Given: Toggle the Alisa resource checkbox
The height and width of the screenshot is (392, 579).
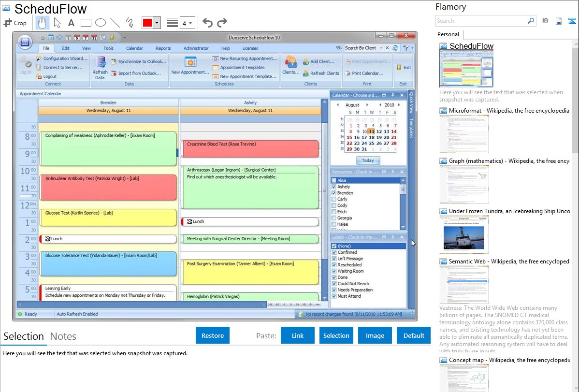Looking at the screenshot, I should 334,181.
